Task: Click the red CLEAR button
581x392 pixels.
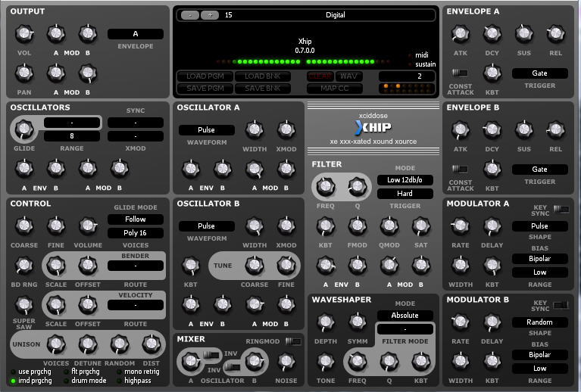Action: 320,76
